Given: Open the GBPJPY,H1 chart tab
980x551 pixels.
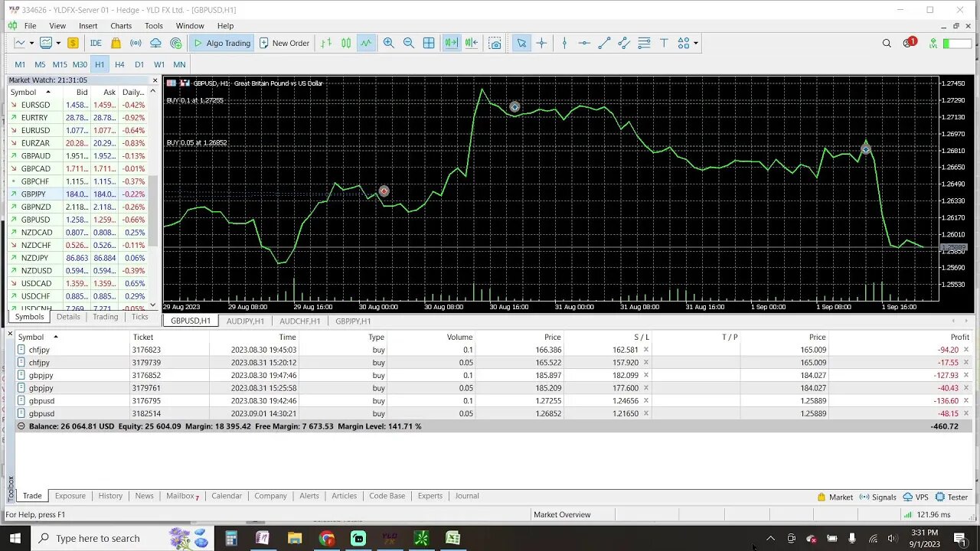Looking at the screenshot, I should click(x=353, y=321).
